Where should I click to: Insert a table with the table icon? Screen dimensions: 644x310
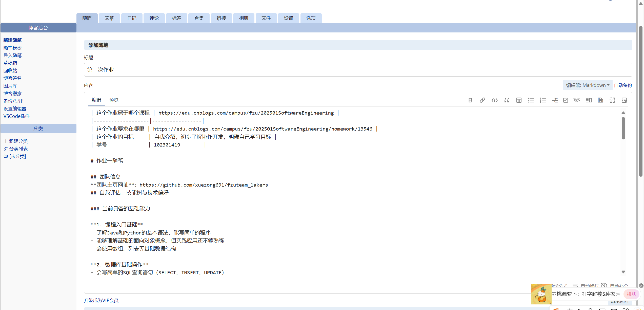[519, 100]
